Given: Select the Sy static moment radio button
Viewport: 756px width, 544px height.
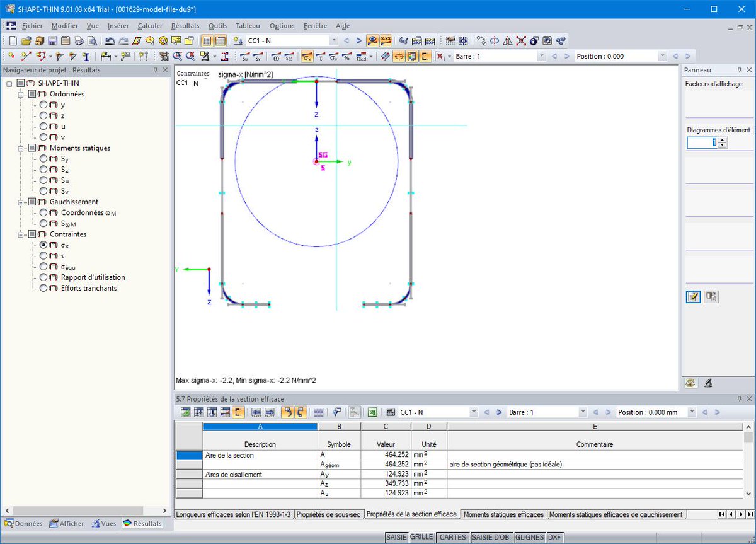Looking at the screenshot, I should 43,159.
